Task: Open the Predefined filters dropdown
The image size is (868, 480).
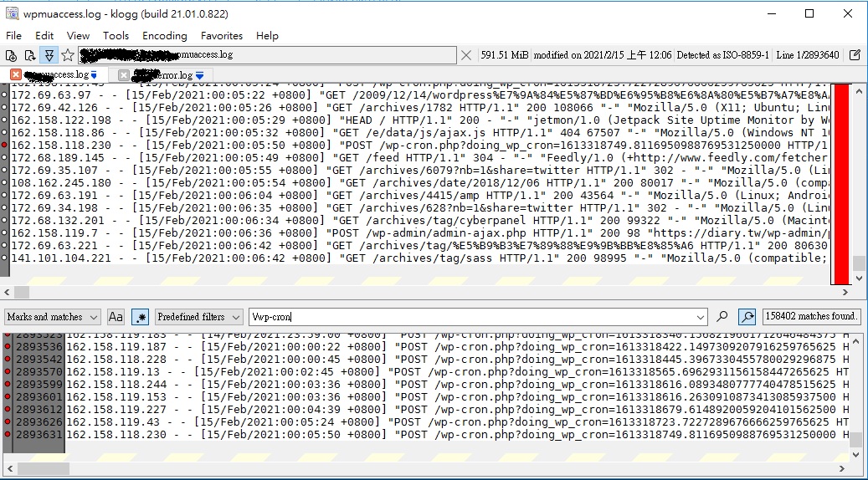Action: click(198, 317)
